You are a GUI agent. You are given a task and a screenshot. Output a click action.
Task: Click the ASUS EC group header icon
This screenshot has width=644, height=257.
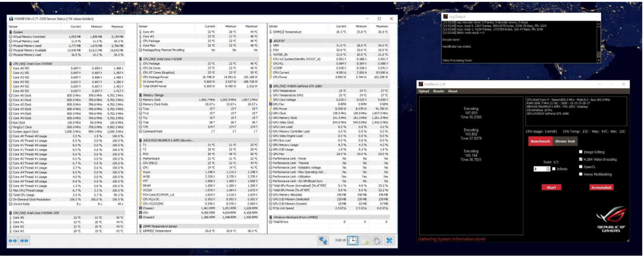(271, 41)
